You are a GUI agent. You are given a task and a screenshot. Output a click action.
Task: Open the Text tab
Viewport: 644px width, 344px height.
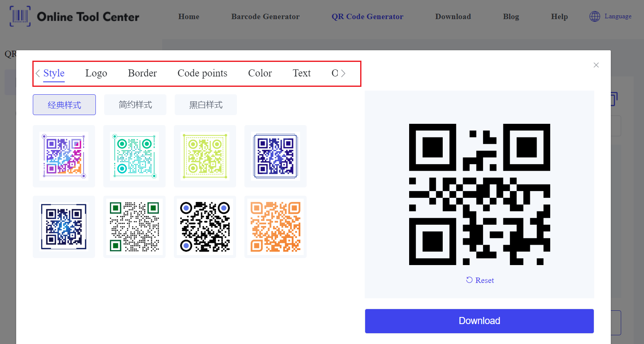tap(302, 73)
